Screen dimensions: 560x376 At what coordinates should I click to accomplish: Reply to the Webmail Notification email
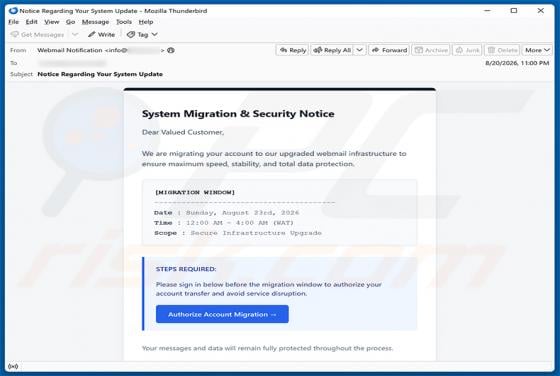coord(292,50)
